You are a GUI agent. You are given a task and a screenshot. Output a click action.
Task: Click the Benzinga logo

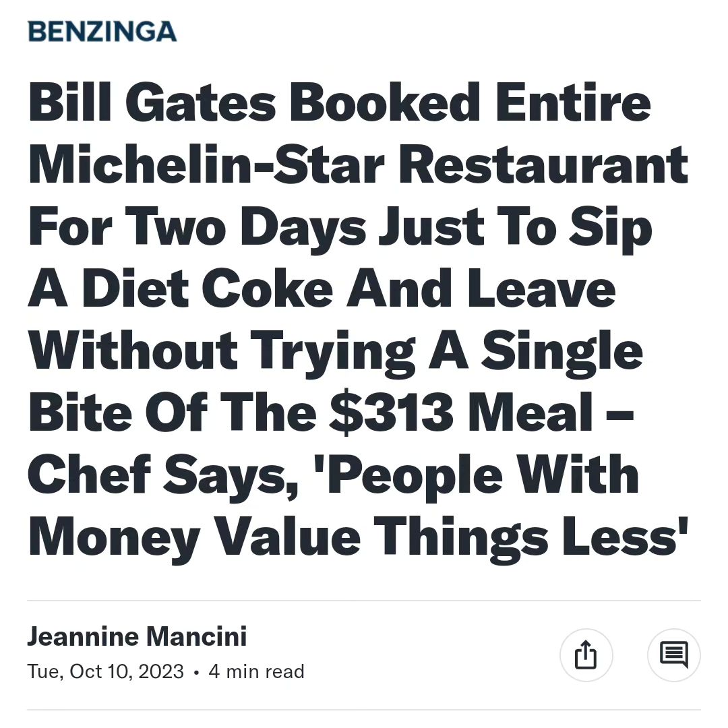[x=102, y=31]
